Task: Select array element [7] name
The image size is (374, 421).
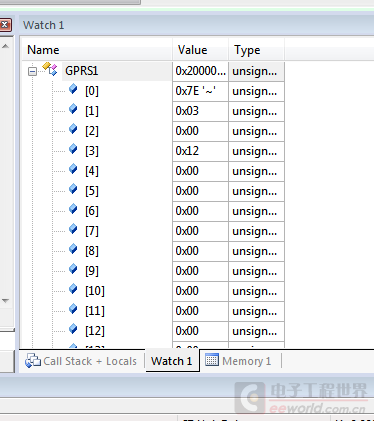Action: click(92, 231)
